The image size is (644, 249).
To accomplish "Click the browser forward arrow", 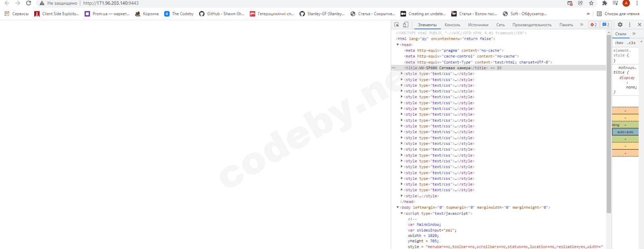I will coord(17,3).
